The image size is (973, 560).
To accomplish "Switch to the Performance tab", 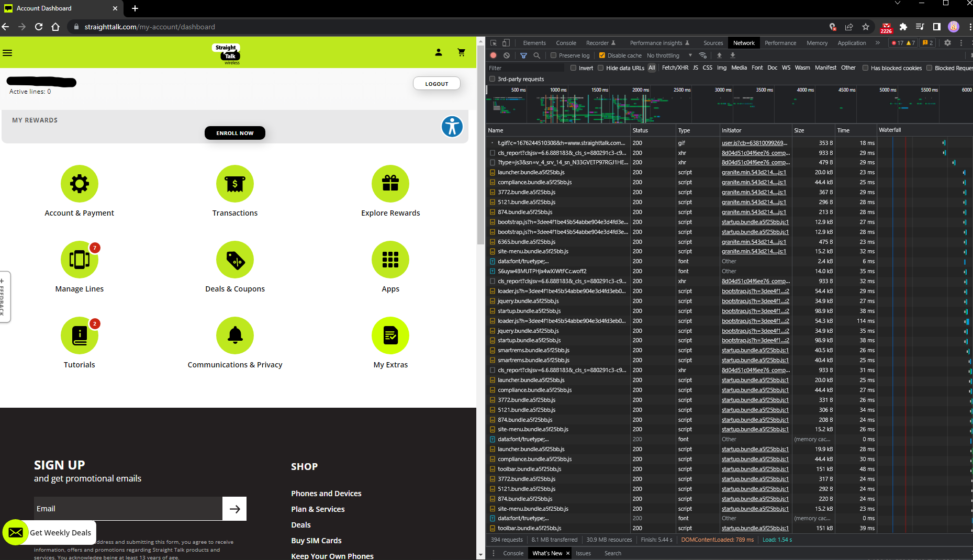I will click(x=780, y=43).
